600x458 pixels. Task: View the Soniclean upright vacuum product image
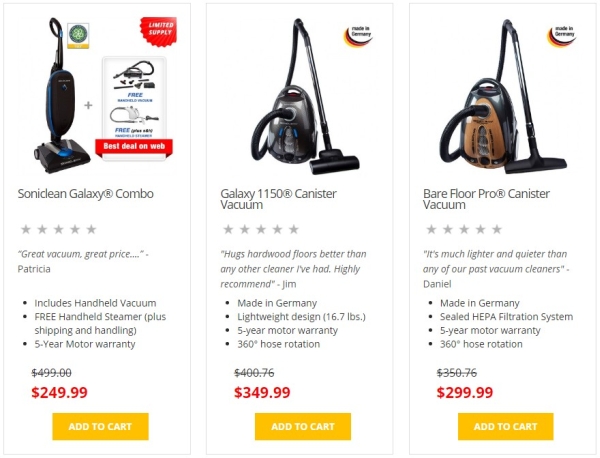click(x=61, y=96)
